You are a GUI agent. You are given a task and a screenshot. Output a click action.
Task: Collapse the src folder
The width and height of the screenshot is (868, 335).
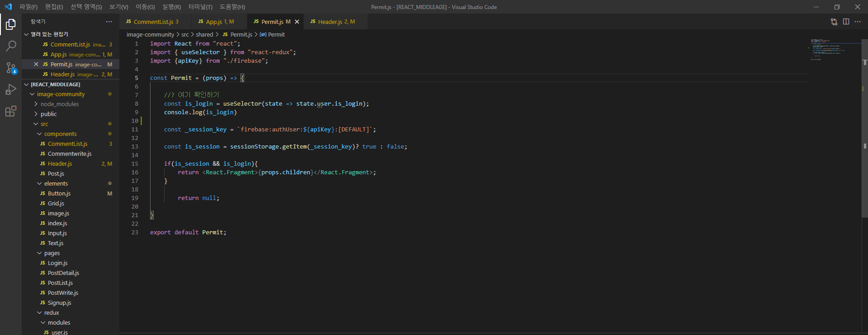click(71, 124)
